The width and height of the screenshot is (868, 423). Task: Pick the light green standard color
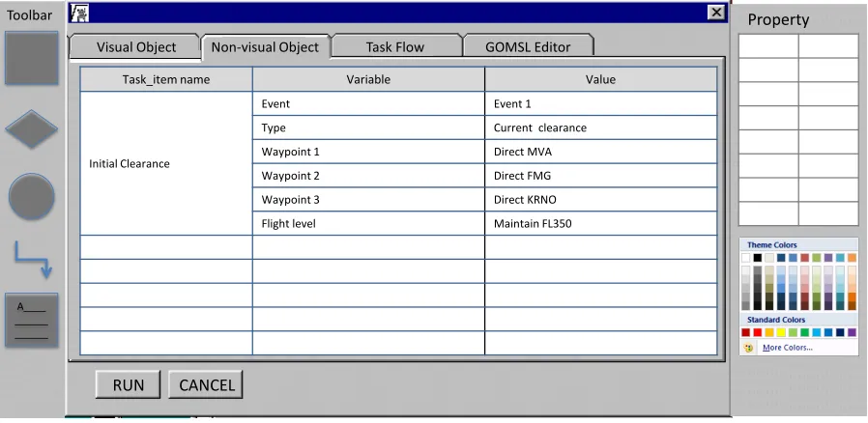[793, 332]
